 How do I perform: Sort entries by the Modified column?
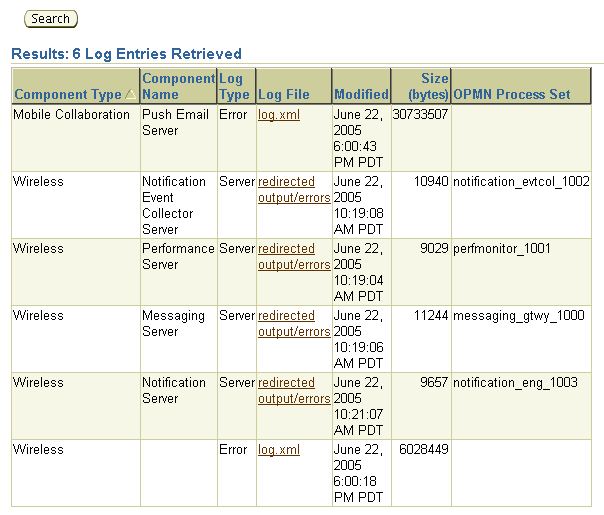[x=361, y=95]
